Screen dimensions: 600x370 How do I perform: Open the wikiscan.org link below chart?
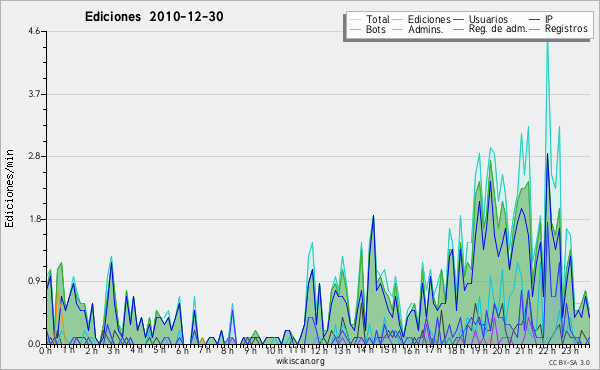tap(300, 361)
